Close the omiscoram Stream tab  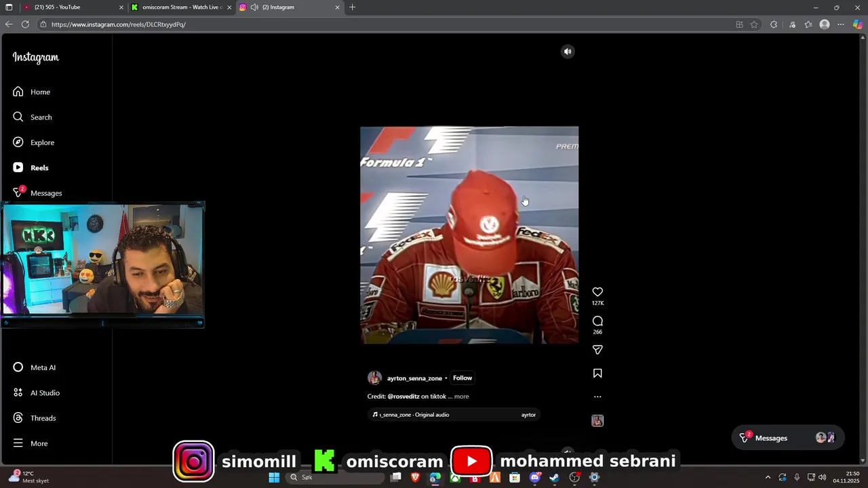coord(229,7)
